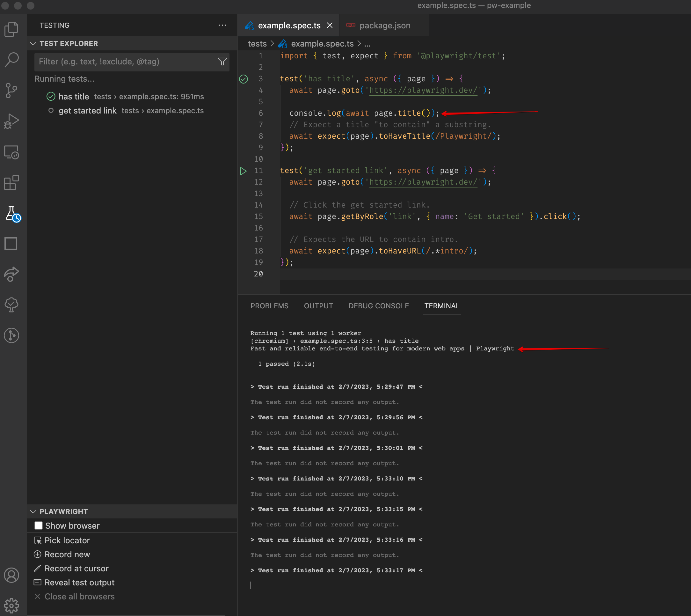Select the TERMINAL panel tab
The height and width of the screenshot is (616, 691).
(x=442, y=306)
